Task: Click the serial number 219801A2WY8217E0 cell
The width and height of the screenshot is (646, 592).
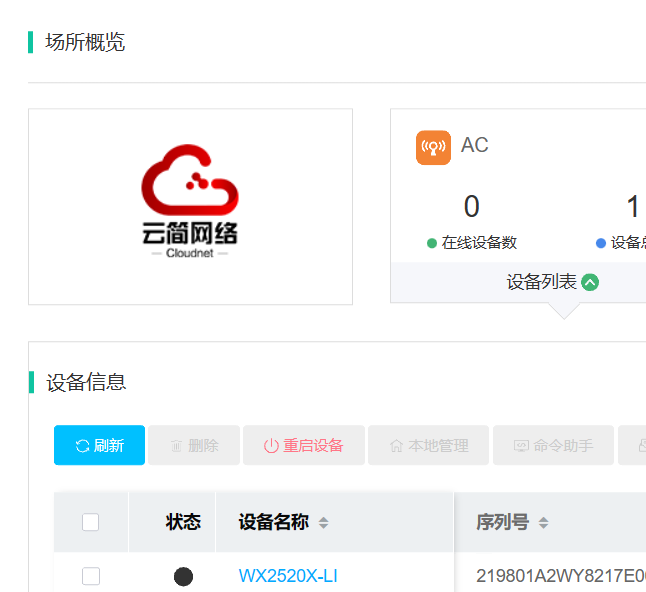Action: tap(561, 576)
